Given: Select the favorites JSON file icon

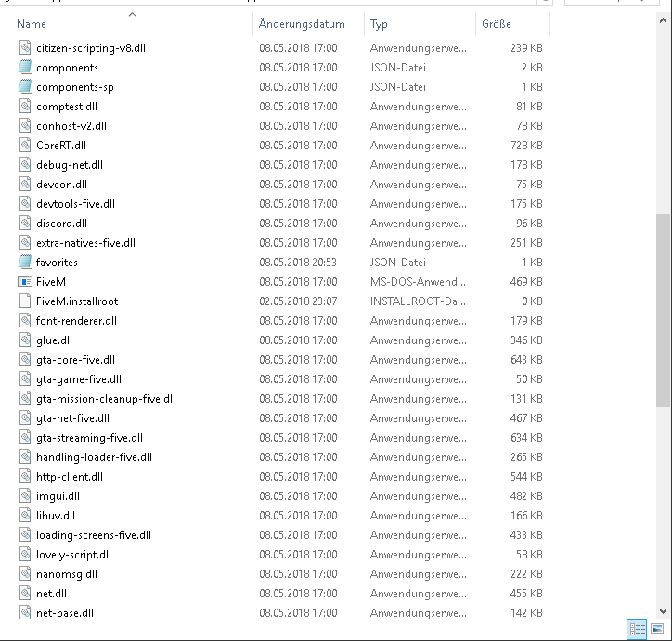Looking at the screenshot, I should click(25, 262).
